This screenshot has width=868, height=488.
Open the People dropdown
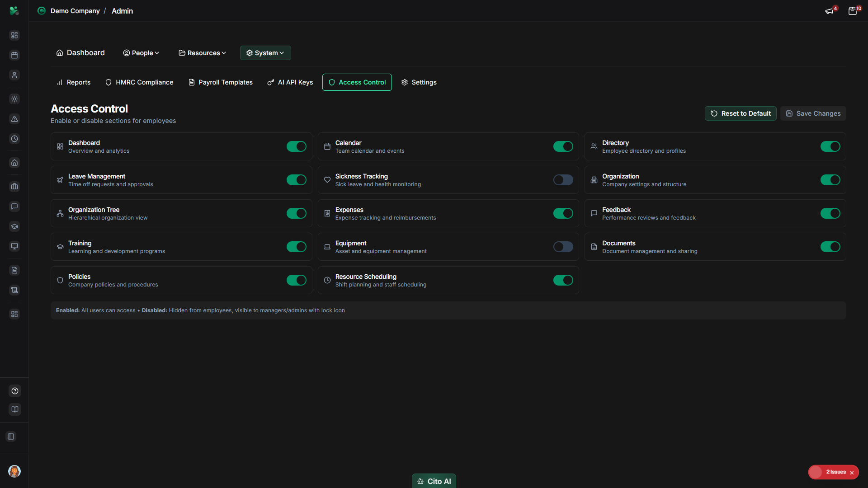(x=141, y=53)
